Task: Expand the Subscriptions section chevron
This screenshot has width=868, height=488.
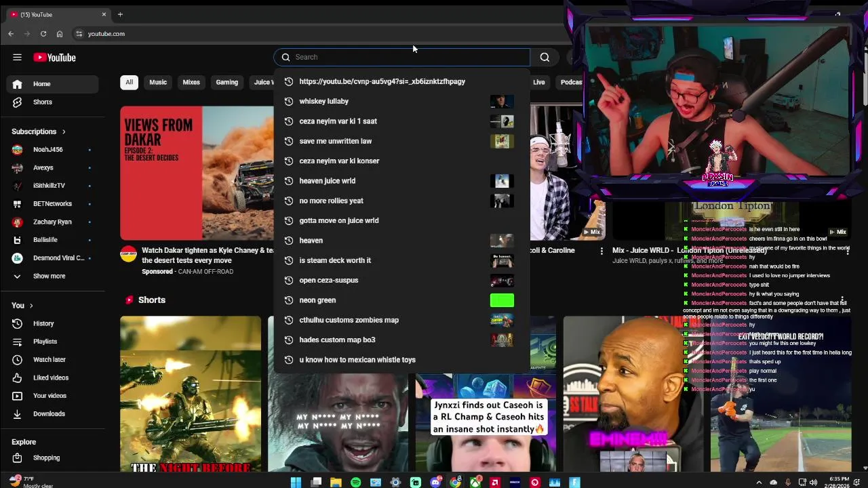Action: [x=64, y=131]
